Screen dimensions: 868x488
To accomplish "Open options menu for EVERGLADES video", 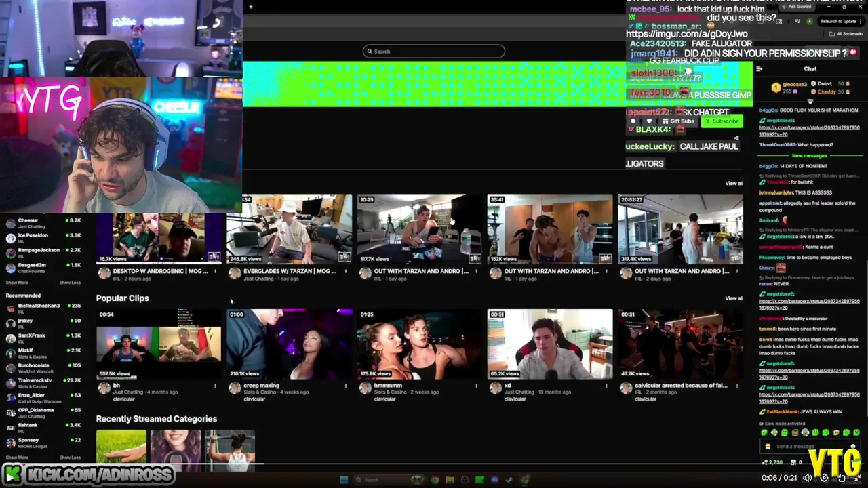I will [346, 271].
